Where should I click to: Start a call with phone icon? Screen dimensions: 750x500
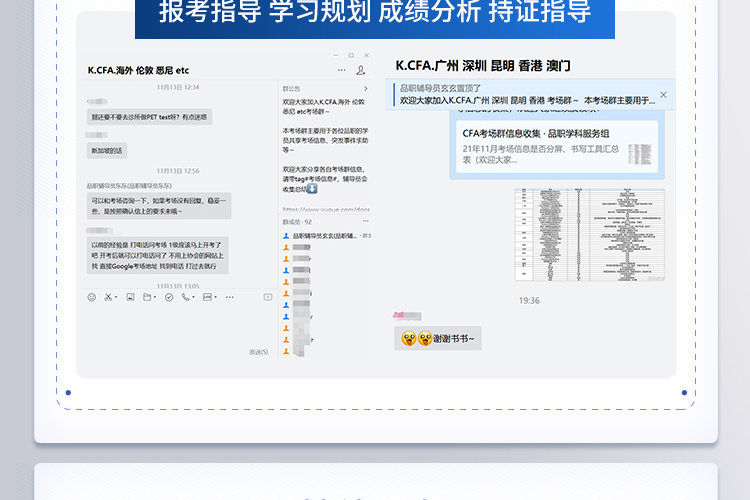(x=186, y=297)
